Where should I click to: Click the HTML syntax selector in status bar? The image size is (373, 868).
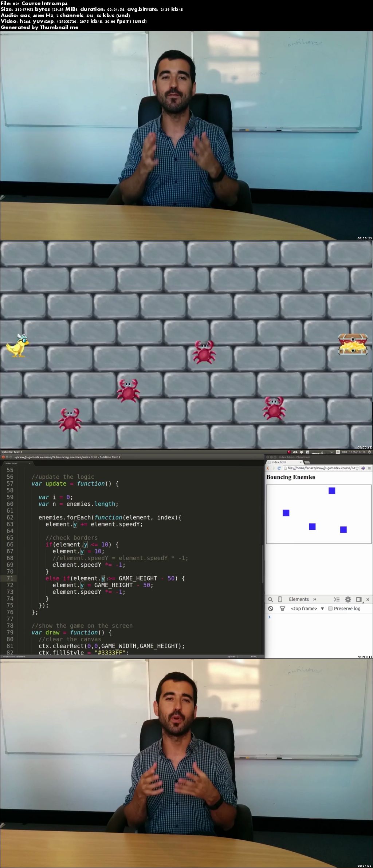point(254,657)
